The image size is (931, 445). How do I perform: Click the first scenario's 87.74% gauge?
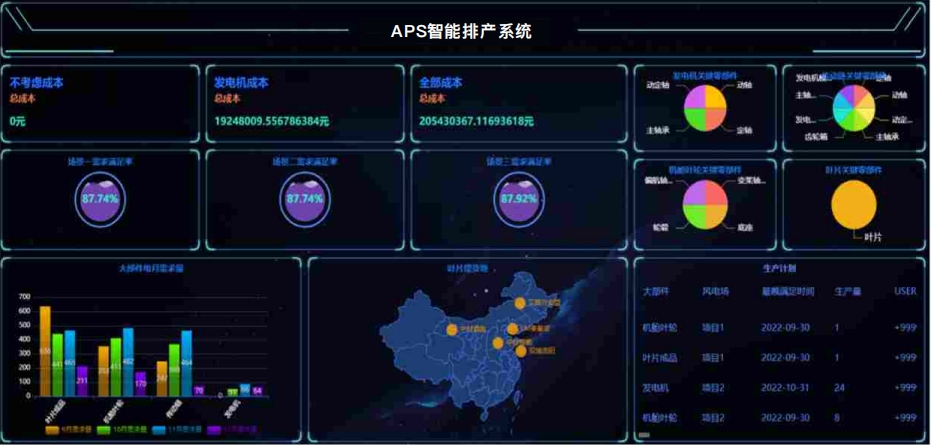click(x=100, y=198)
